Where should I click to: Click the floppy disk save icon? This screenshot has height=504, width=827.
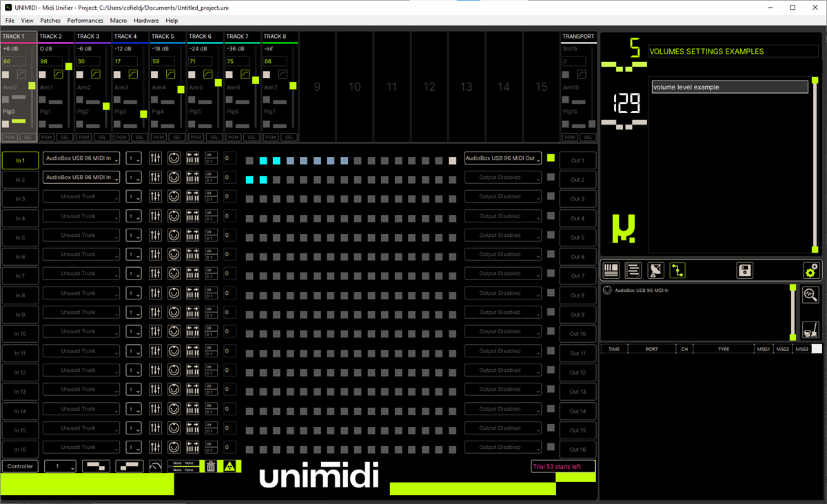[744, 270]
